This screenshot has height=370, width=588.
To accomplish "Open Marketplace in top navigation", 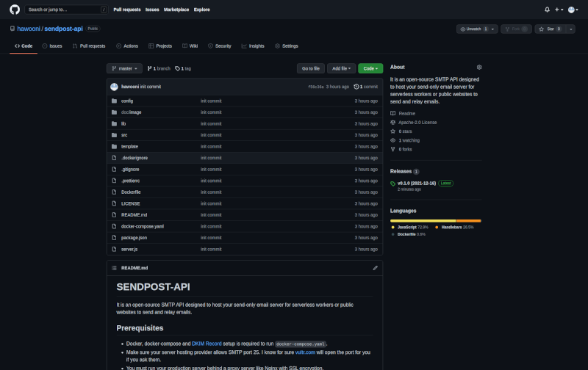I will pos(176,10).
